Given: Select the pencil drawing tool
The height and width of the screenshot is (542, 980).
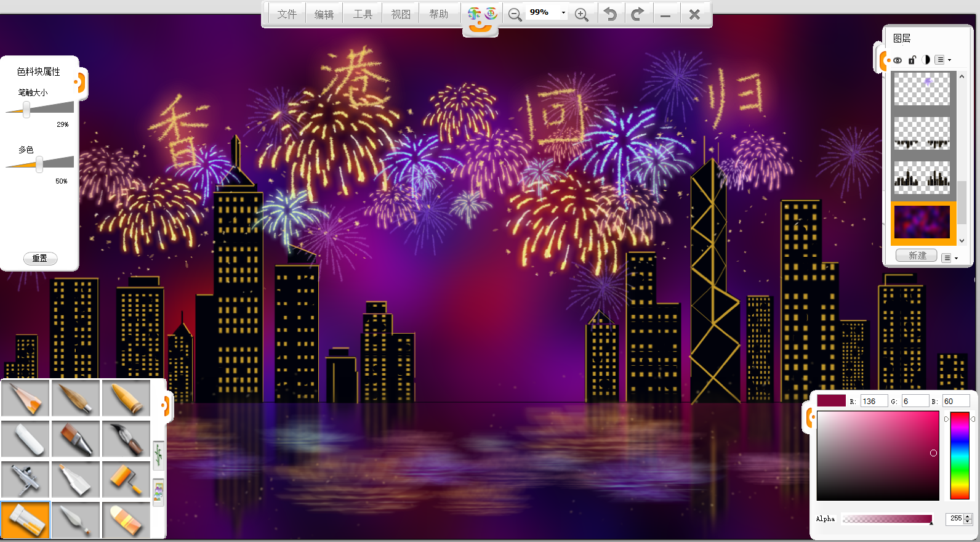Looking at the screenshot, I should pyautogui.click(x=25, y=398).
